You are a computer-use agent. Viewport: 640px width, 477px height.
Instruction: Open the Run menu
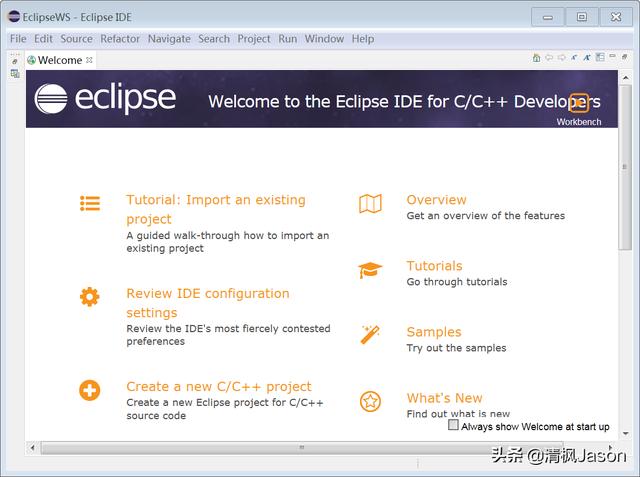pos(288,39)
